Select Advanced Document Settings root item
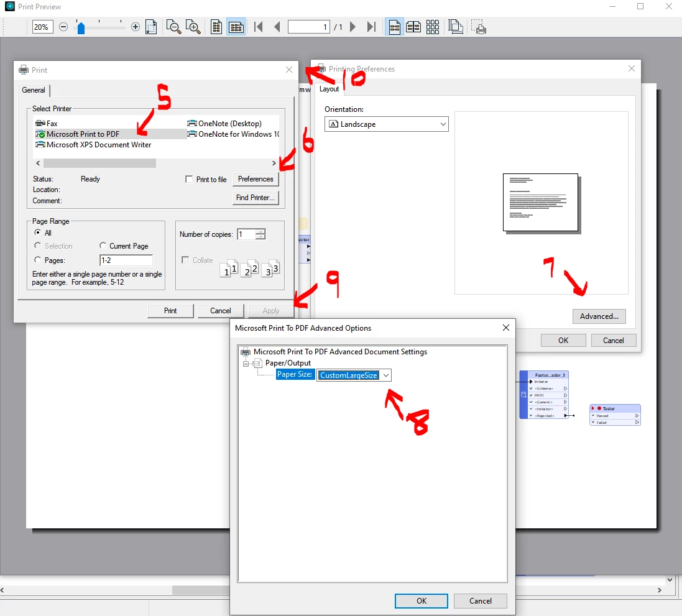 pyautogui.click(x=339, y=351)
